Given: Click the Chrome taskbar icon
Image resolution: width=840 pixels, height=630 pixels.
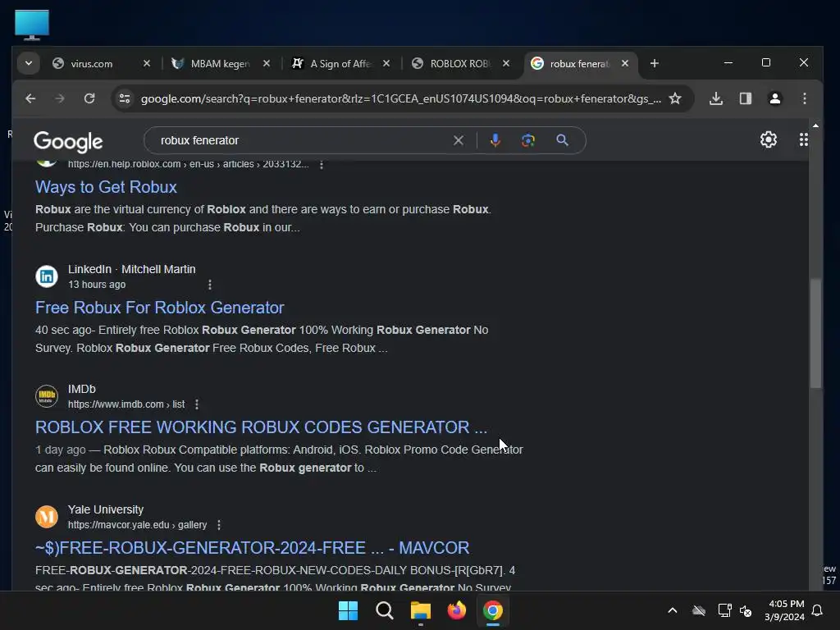Looking at the screenshot, I should (x=493, y=610).
